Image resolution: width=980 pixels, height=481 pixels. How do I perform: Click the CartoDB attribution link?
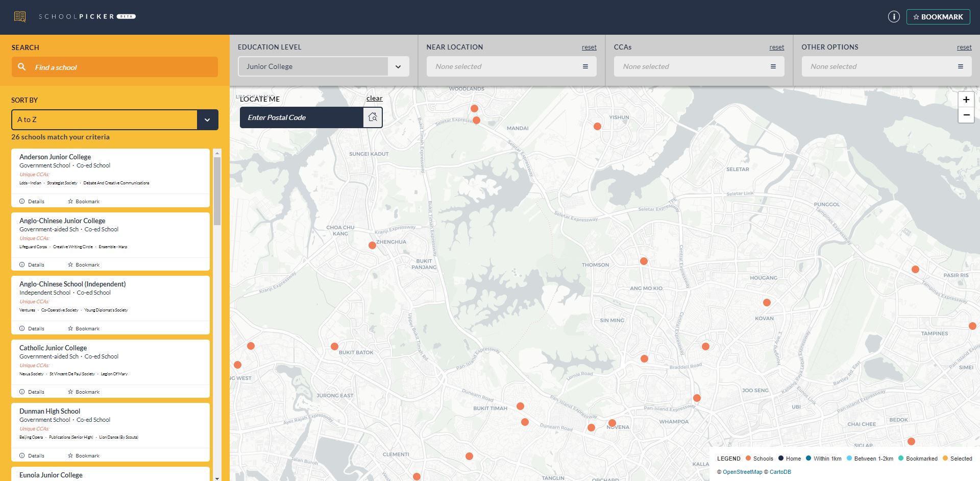click(780, 472)
